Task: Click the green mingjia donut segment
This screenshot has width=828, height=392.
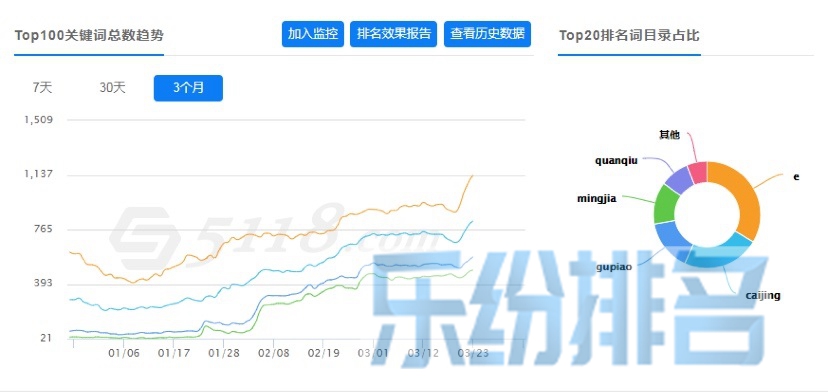Action: (x=665, y=204)
